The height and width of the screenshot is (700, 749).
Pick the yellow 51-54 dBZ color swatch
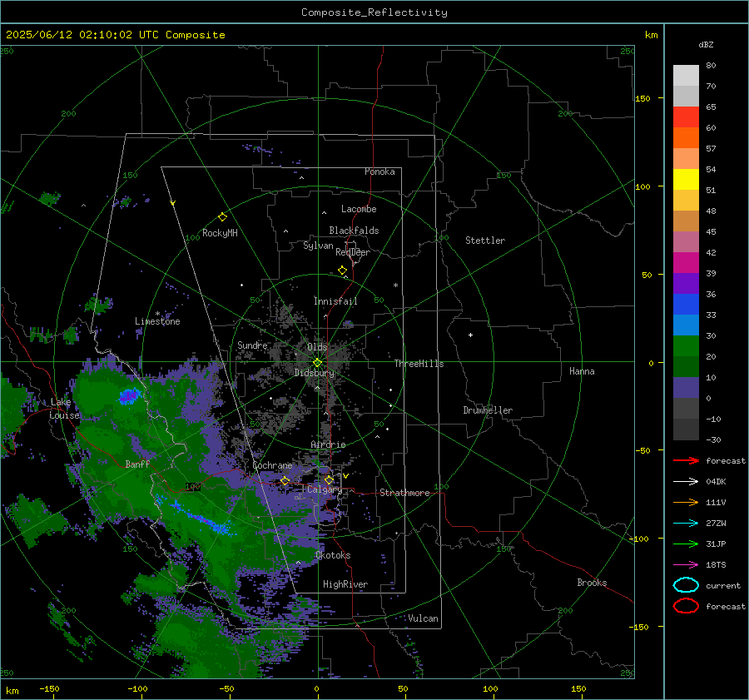pos(686,179)
